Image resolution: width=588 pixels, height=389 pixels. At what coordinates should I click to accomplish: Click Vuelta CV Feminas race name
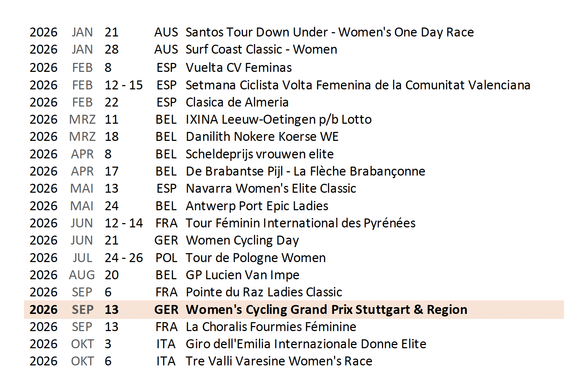point(239,68)
